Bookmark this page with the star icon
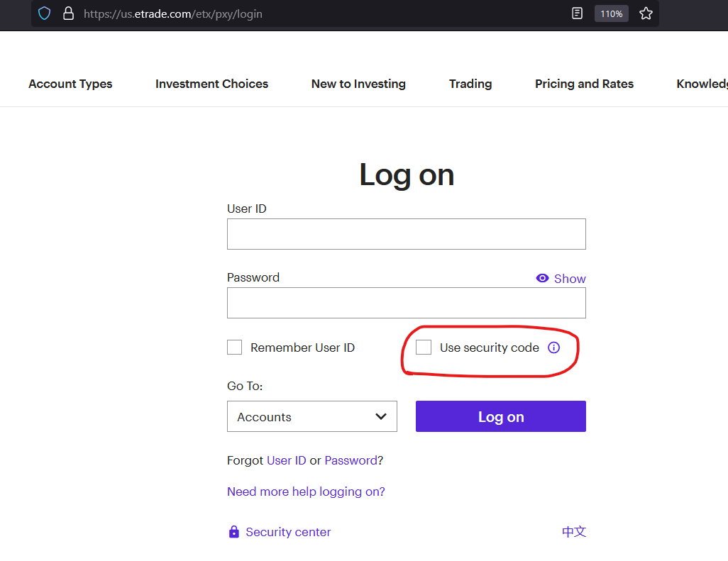Screen dimensions: 728x561 pos(646,13)
